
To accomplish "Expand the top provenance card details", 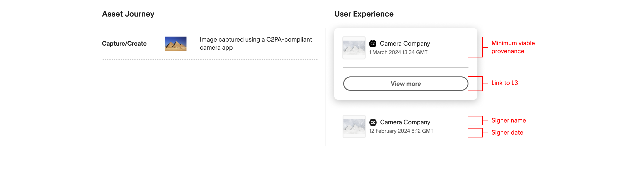I will [x=406, y=84].
